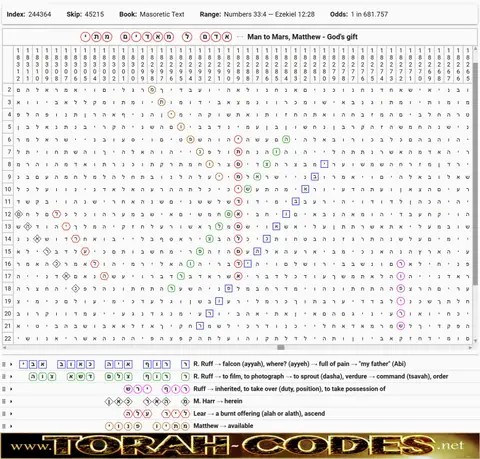Select the tan circled letter in row 2
The width and height of the screenshot is (480, 459).
[152, 90]
